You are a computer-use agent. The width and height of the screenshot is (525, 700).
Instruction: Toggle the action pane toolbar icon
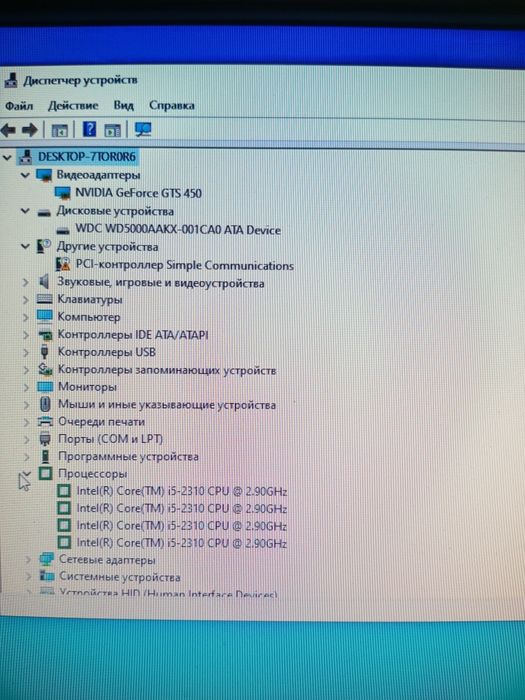tap(112, 130)
